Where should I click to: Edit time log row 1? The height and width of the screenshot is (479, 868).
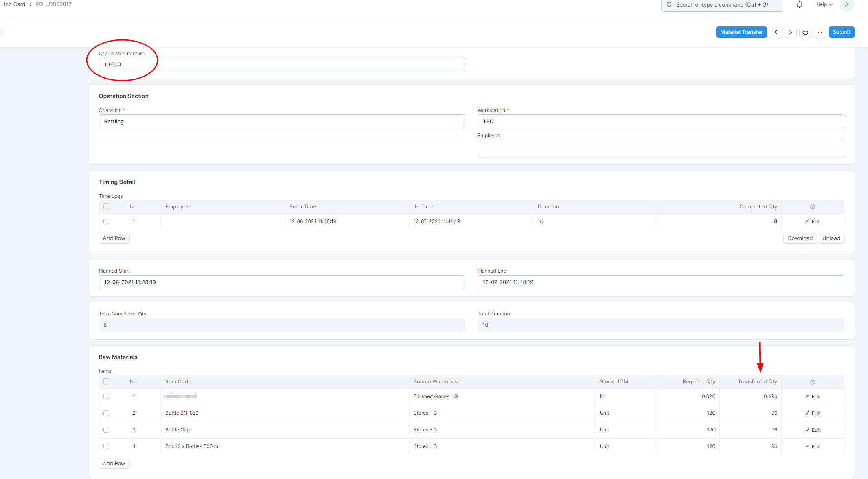pyautogui.click(x=813, y=221)
